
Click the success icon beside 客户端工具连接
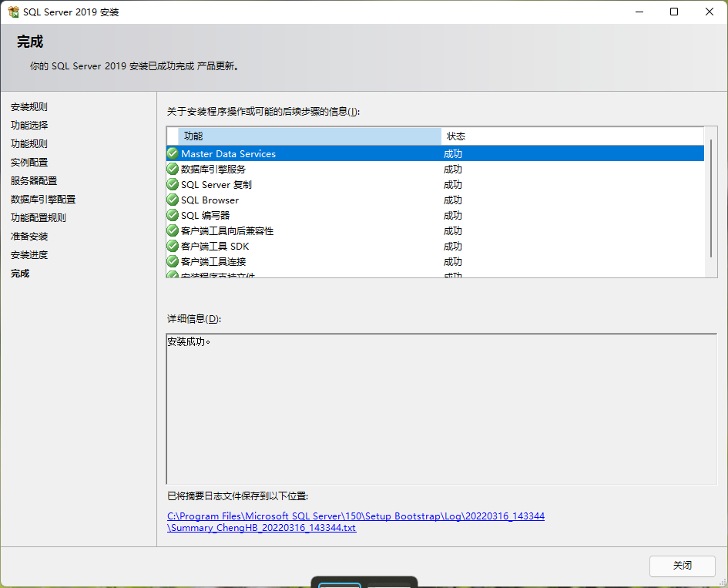point(173,261)
